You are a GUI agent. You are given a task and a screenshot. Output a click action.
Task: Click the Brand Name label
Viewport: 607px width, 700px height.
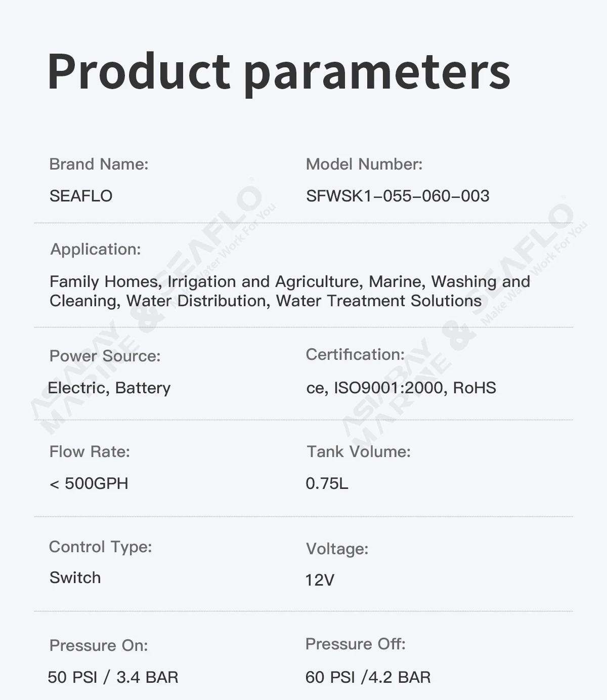99,164
